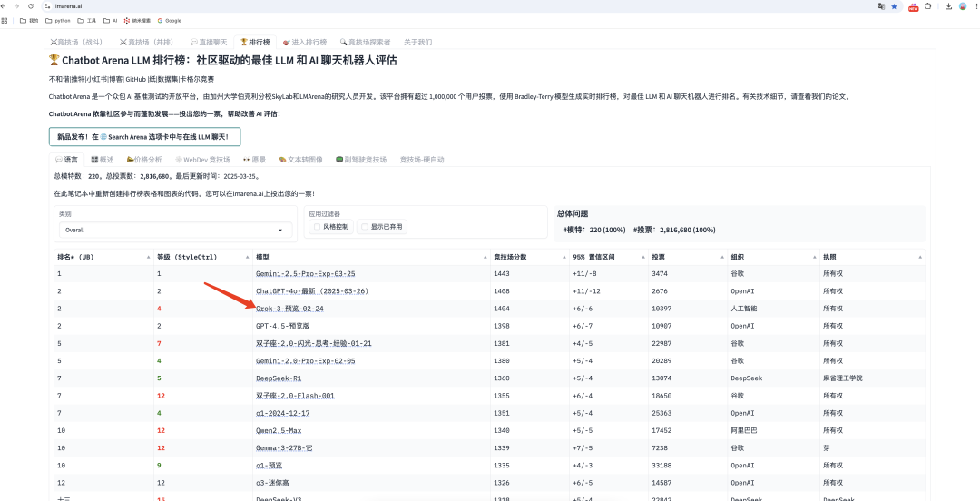Open the 双子座-2.0-Flash-001 model link

[x=295, y=396]
